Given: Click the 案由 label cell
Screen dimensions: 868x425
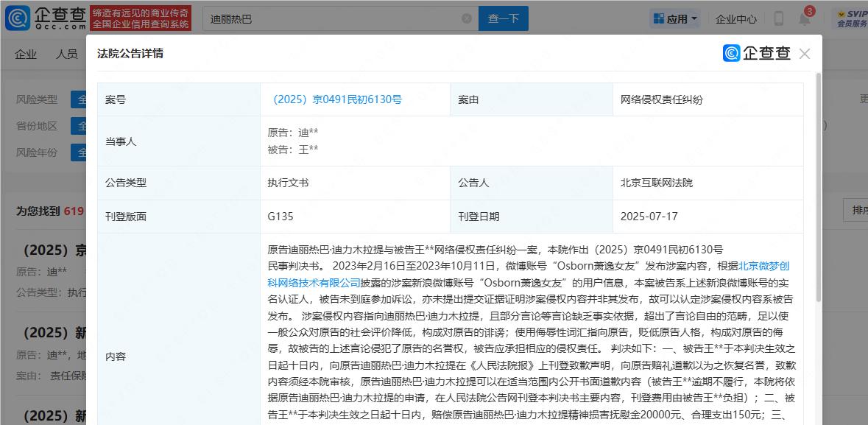Looking at the screenshot, I should click(532, 99).
